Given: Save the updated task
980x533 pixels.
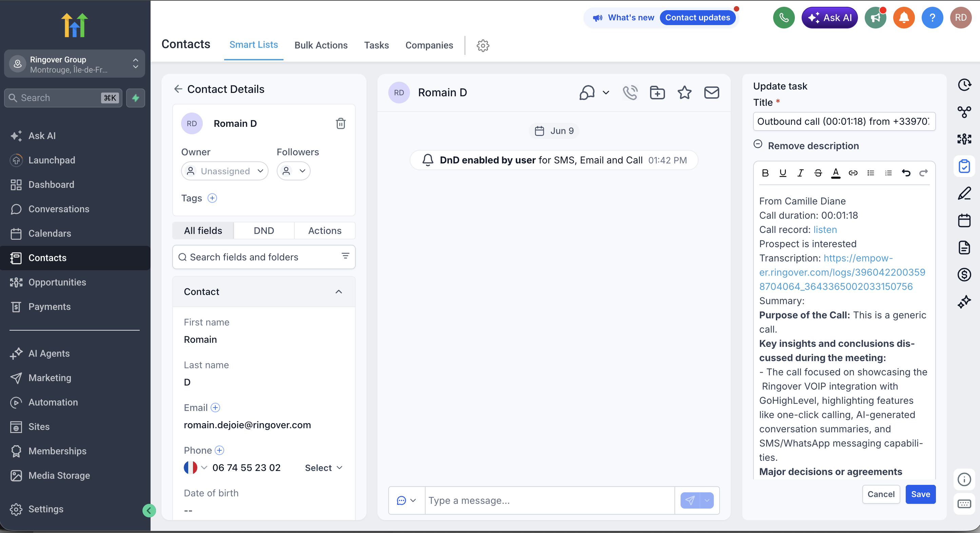Looking at the screenshot, I should click(x=920, y=494).
